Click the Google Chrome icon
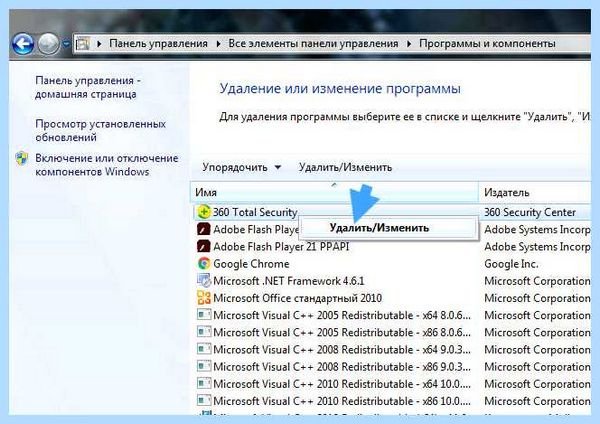Image resolution: width=600 pixels, height=424 pixels. coord(204,264)
